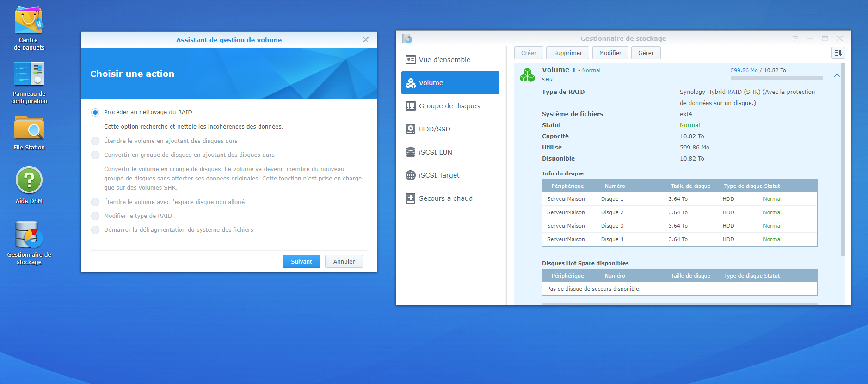Click the Gérer button
Screen dimensions: 868x384
[x=646, y=53]
